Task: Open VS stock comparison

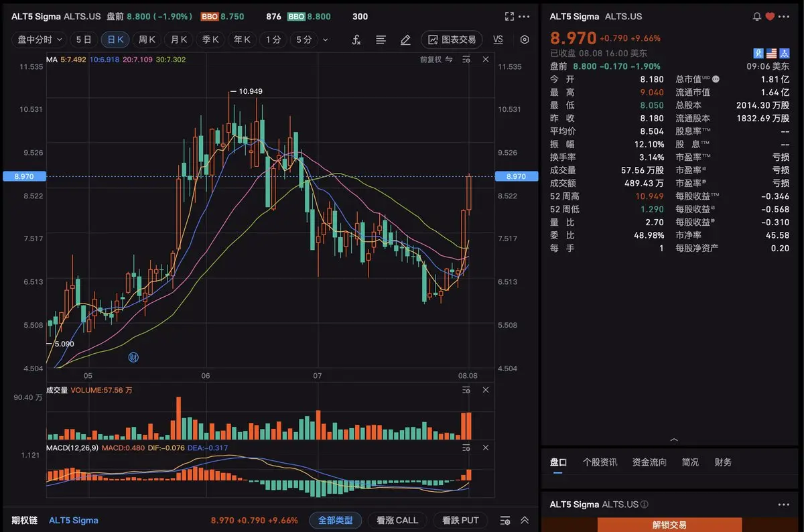Action: (498, 40)
